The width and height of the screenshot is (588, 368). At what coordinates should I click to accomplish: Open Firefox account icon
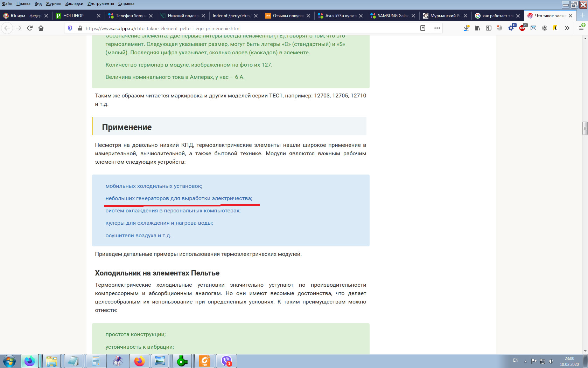[x=545, y=28]
